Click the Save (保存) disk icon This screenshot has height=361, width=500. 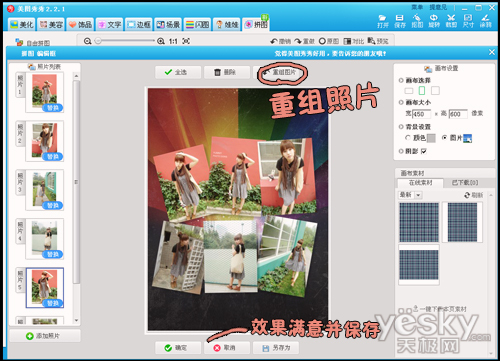point(399,18)
